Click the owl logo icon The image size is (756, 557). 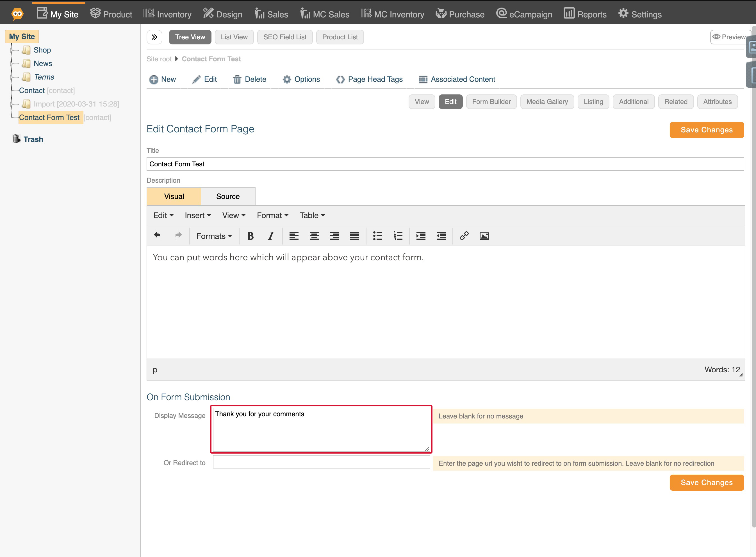tap(17, 14)
